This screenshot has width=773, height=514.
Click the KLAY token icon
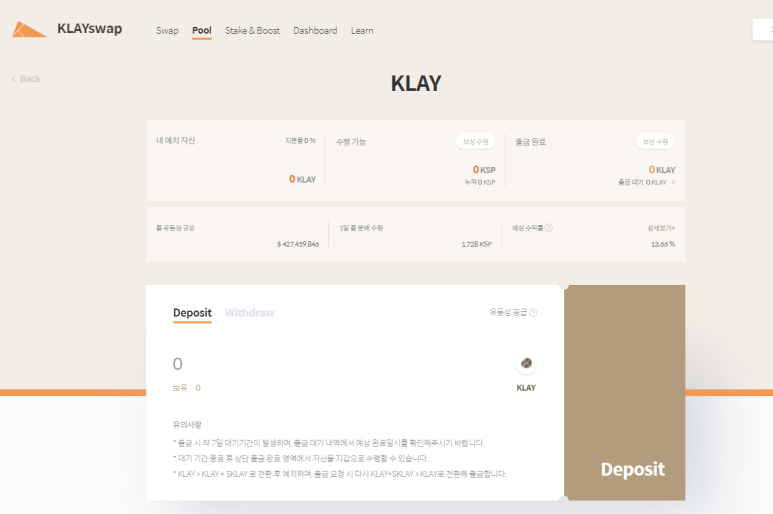pos(526,363)
